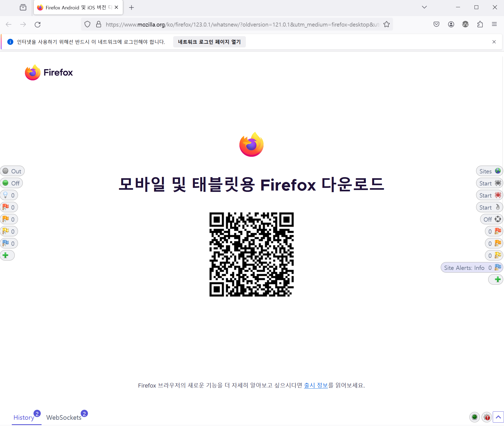Dismiss the network login notification bar
Screen dimensions: 504x428
tap(494, 42)
